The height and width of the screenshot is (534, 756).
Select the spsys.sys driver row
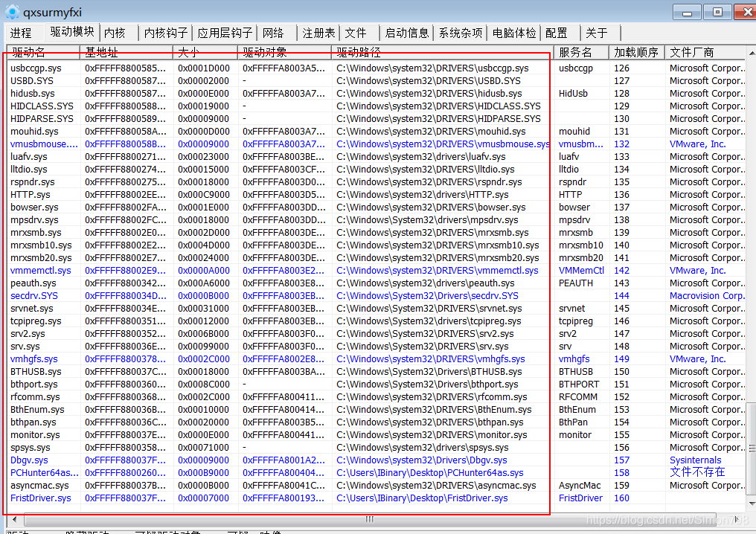tap(377, 447)
